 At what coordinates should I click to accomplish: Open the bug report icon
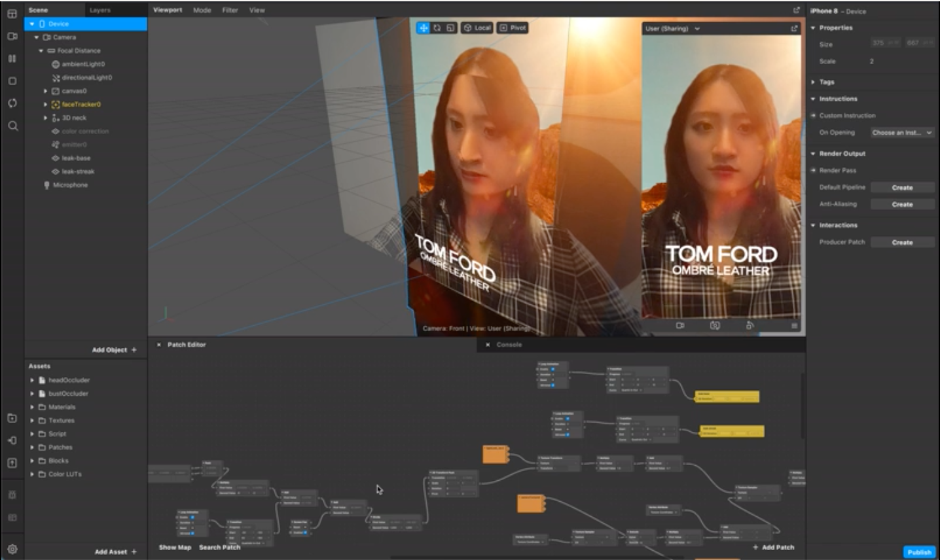[12, 495]
